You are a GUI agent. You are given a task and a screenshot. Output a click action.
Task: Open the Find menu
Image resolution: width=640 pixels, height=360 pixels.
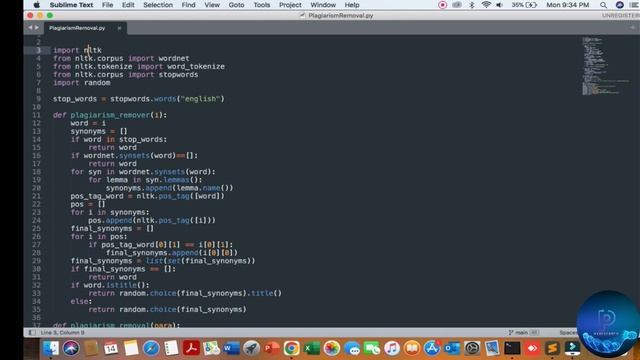[x=188, y=5]
